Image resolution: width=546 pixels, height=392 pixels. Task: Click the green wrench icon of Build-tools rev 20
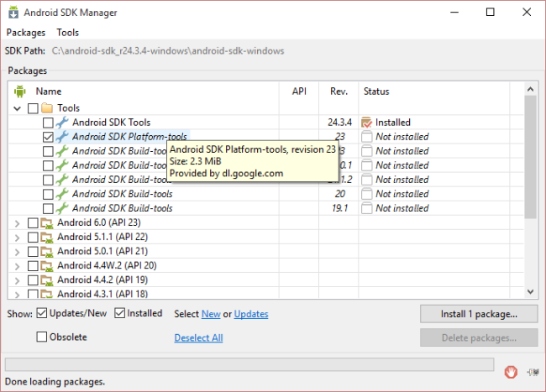[62, 194]
